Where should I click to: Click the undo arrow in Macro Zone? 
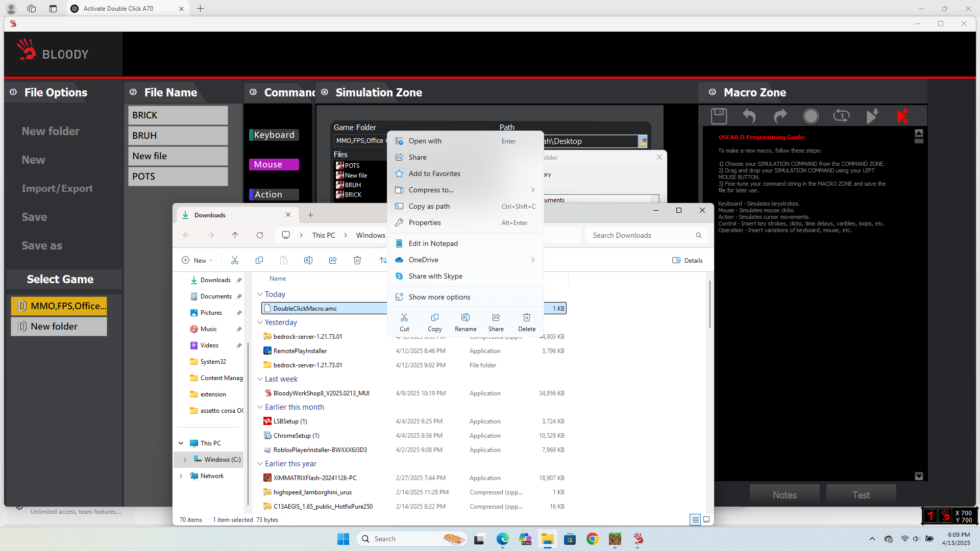tap(749, 116)
